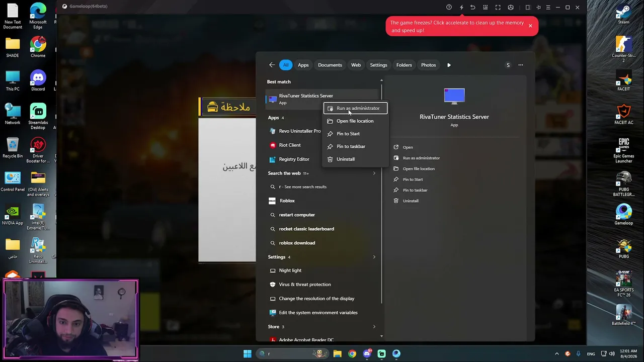Switch to the Folders search filter

tap(404, 65)
